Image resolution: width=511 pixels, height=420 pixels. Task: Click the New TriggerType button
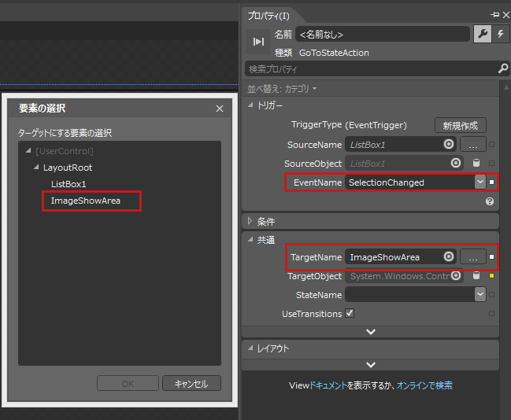460,125
